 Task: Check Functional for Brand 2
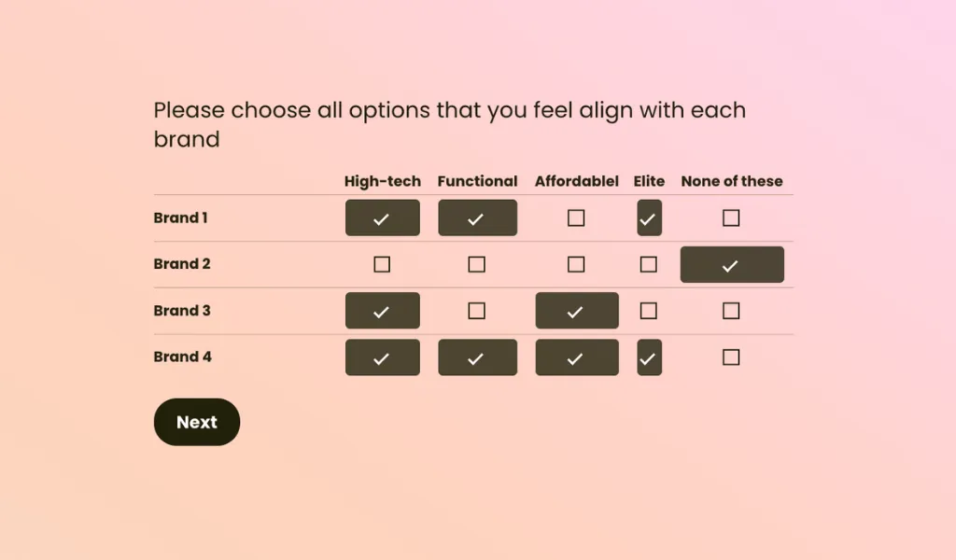coord(477,264)
